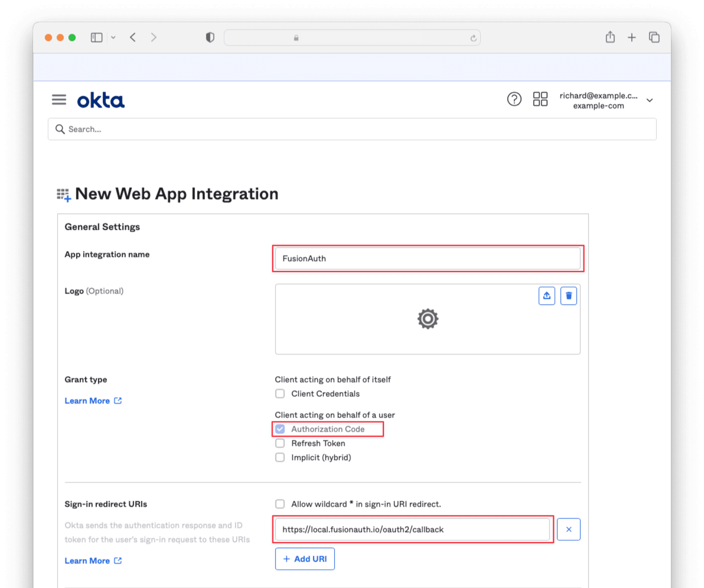Open the Okta hamburger navigation menu
The image size is (704, 588).
(x=59, y=100)
